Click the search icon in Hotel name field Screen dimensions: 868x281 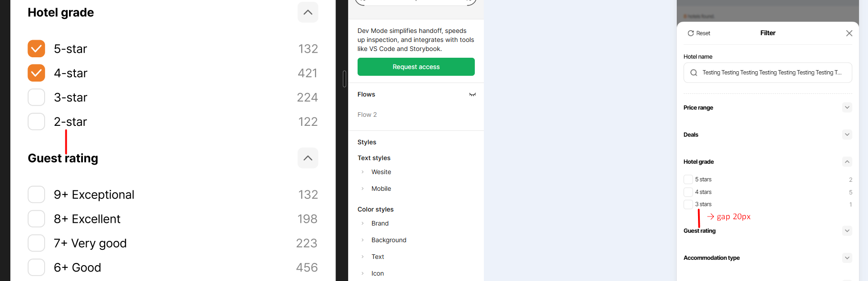click(x=693, y=73)
